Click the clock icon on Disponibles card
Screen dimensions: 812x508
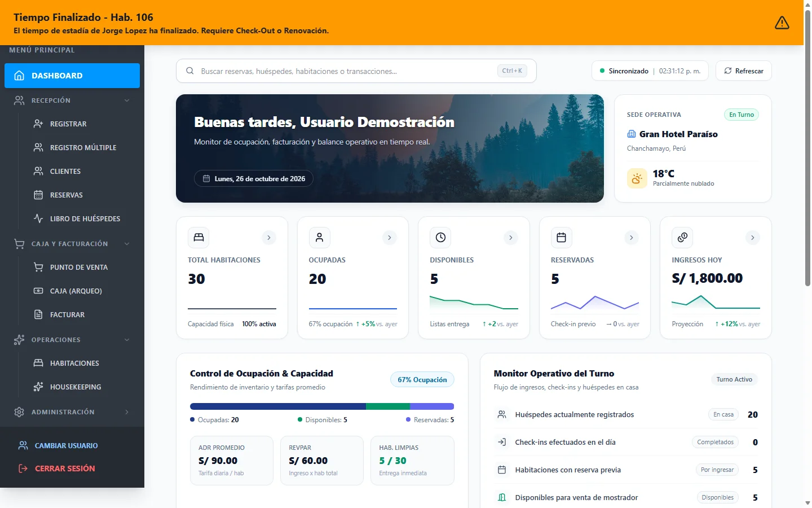click(x=440, y=238)
